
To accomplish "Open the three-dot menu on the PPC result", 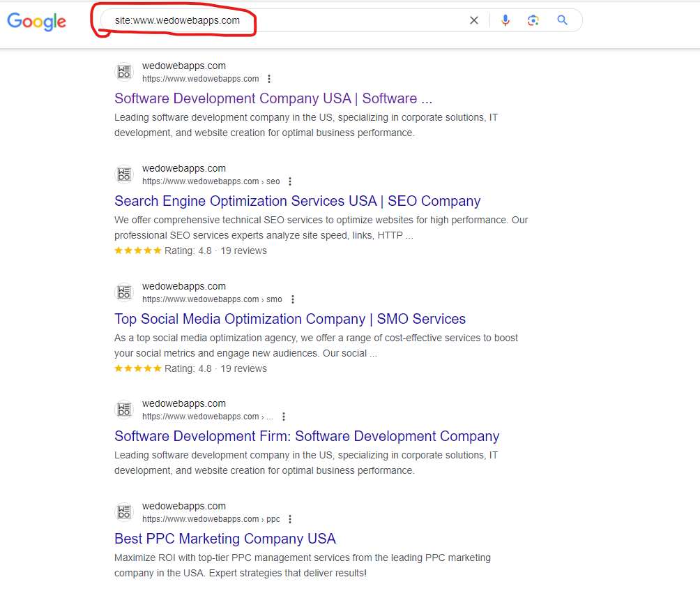I will [289, 518].
